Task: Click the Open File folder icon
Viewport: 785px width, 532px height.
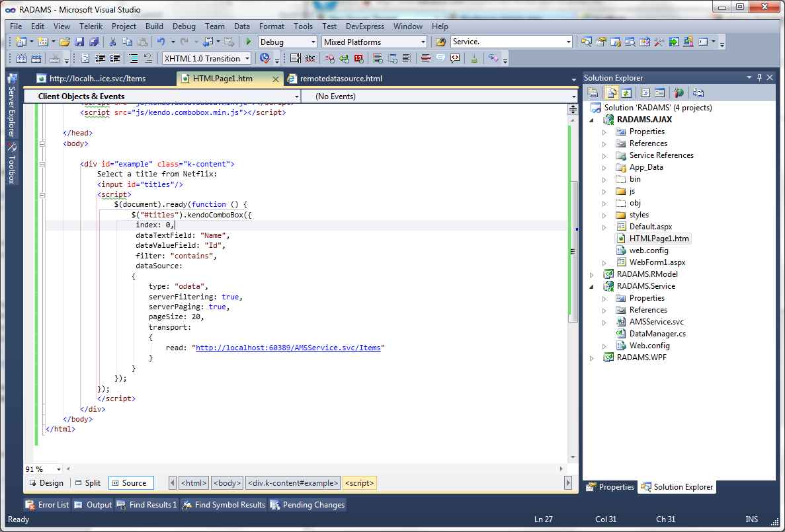Action: coord(65,42)
